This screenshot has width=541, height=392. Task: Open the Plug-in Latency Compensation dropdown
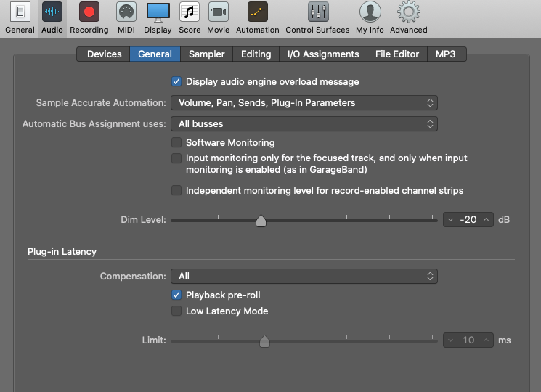[304, 277]
